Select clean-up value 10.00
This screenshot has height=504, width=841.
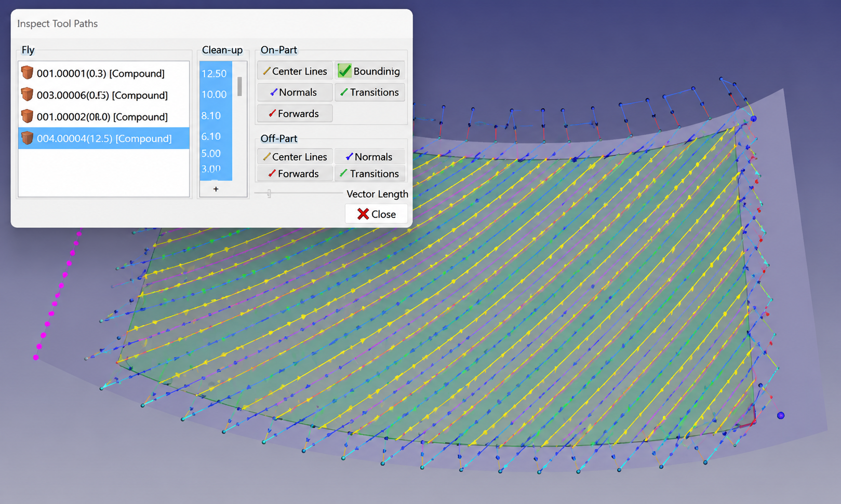click(215, 94)
